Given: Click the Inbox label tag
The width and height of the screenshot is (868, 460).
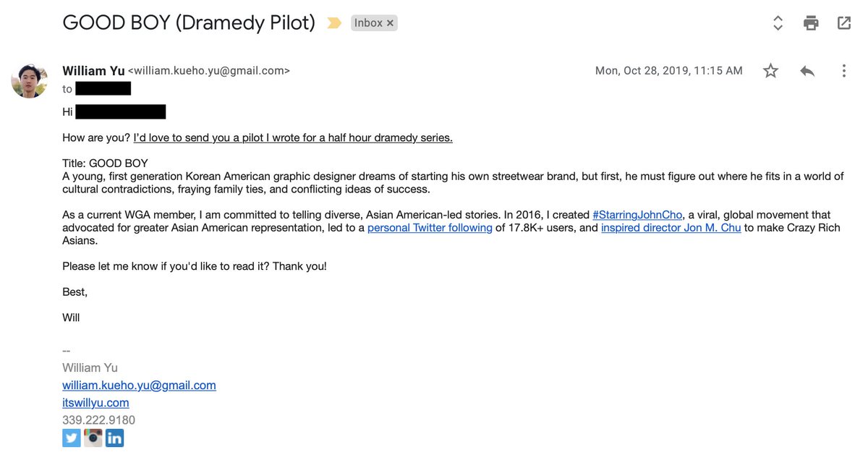Looking at the screenshot, I should 368,23.
